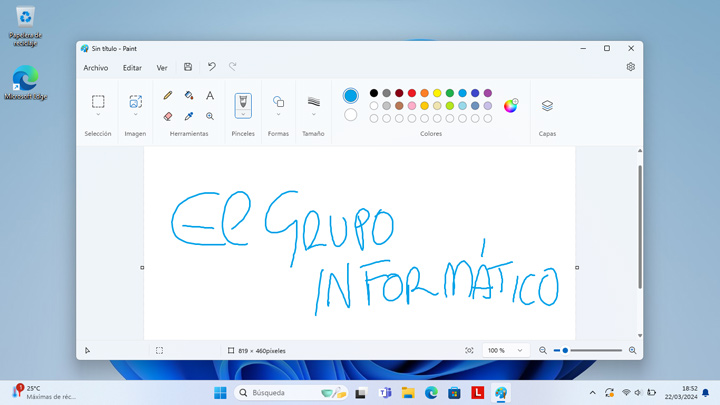The height and width of the screenshot is (405, 720).
Task: Pick the black color swatch
Action: click(374, 93)
